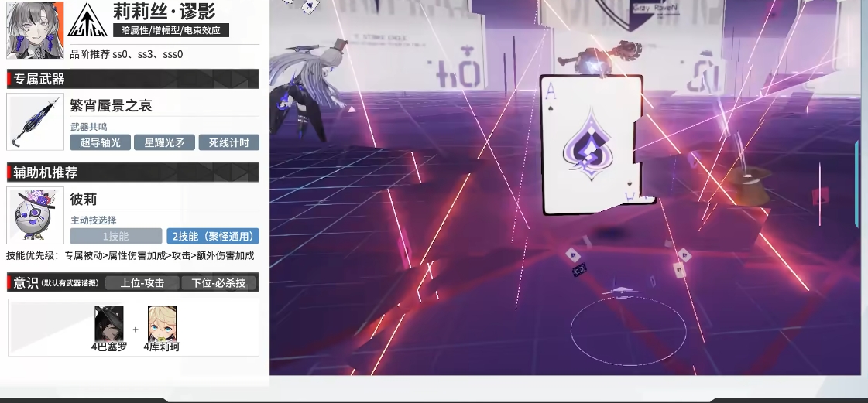
Task: Click the 4库莉珂 memory portrait
Action: coord(161,323)
